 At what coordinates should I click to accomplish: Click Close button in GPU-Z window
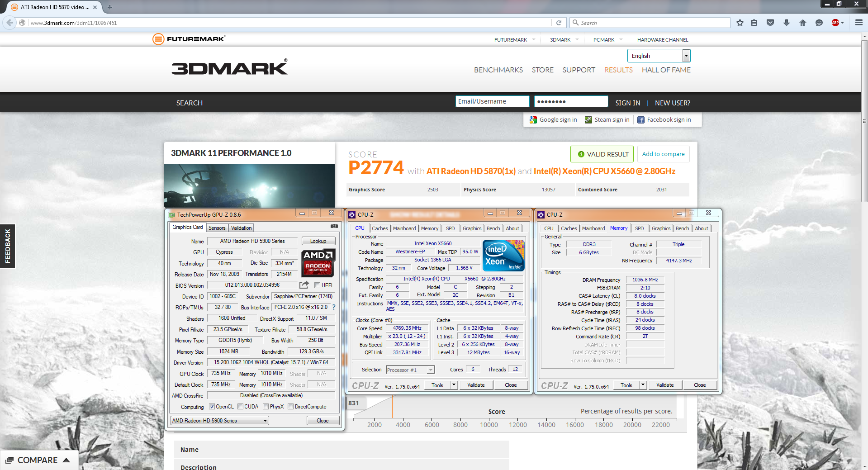pos(323,421)
